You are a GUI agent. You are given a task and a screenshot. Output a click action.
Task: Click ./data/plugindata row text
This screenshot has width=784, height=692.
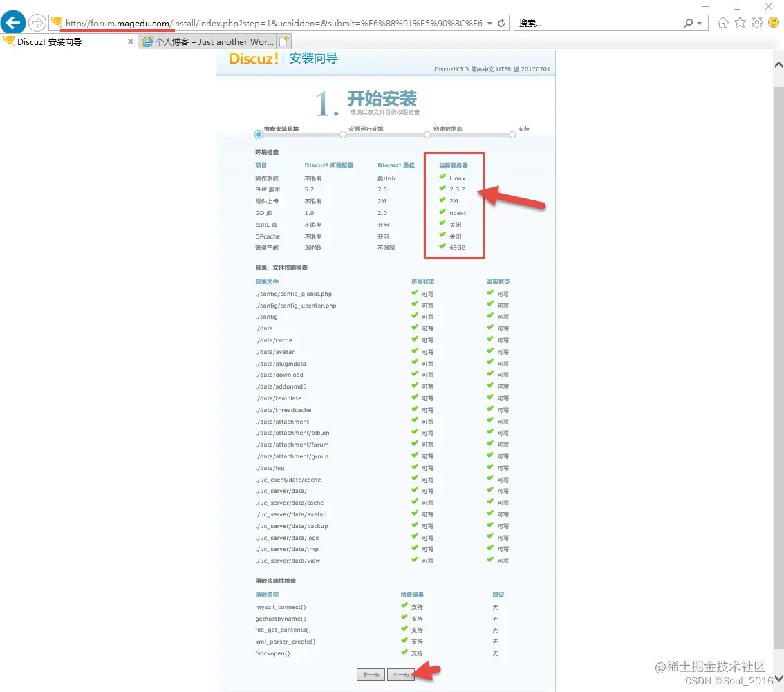pos(281,364)
